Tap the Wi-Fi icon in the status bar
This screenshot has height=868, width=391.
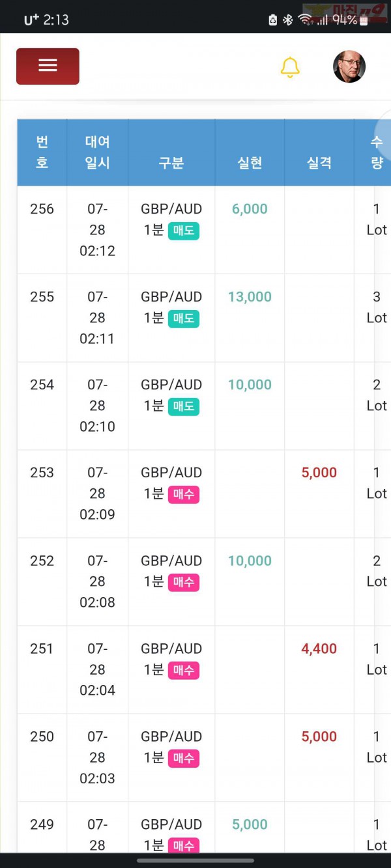[304, 20]
